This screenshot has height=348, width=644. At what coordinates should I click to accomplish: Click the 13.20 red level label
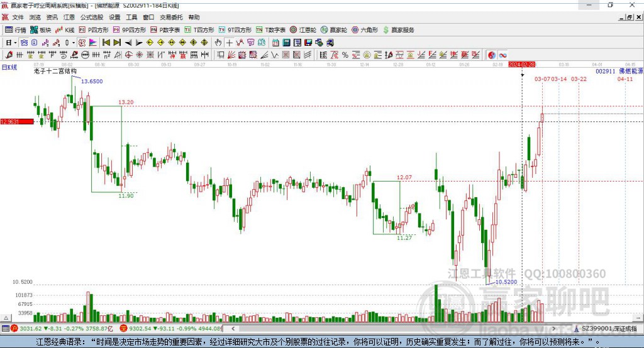point(126,102)
